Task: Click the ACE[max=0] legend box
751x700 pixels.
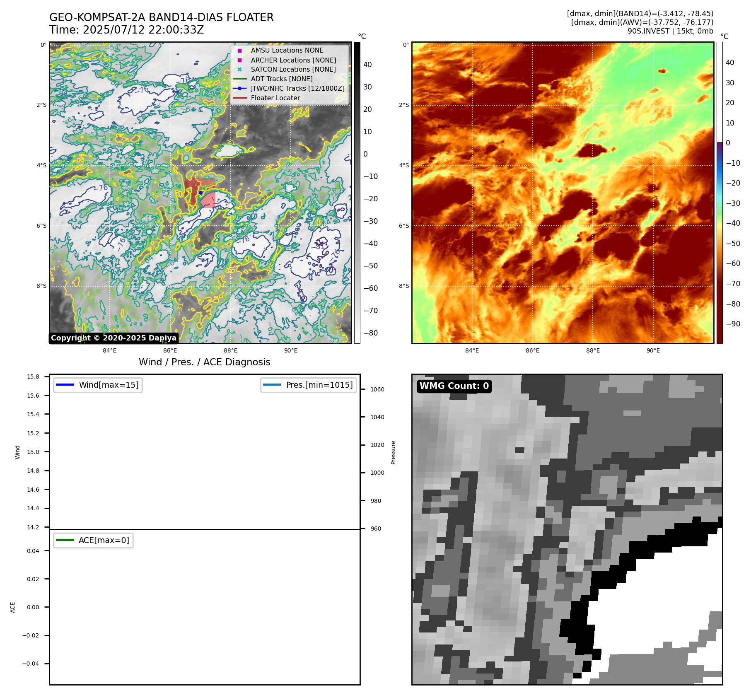Action: pos(93,540)
